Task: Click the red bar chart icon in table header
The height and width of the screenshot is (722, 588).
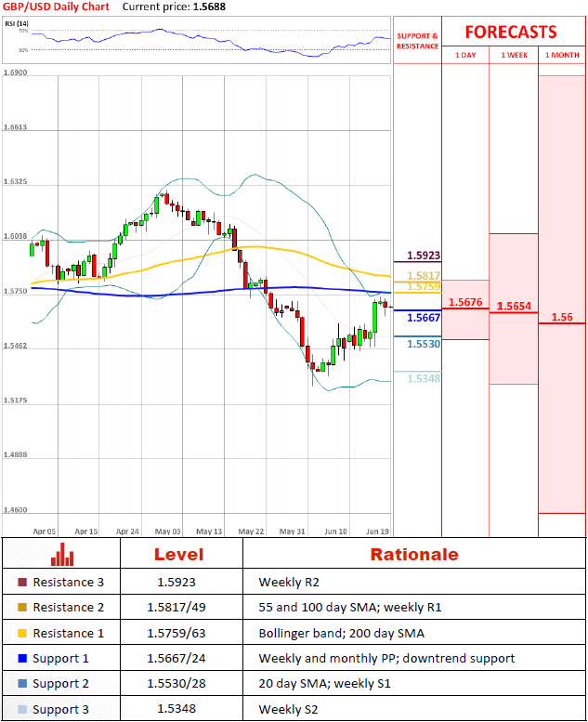Action: pos(62,555)
